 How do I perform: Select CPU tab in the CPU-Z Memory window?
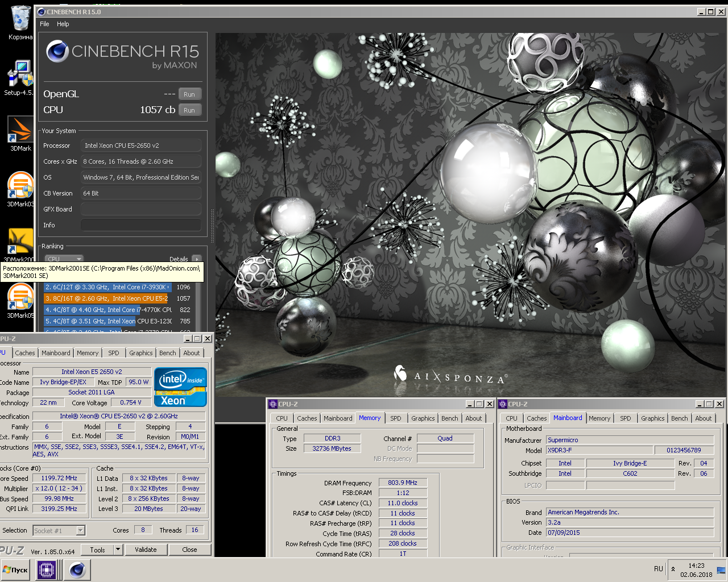point(282,418)
